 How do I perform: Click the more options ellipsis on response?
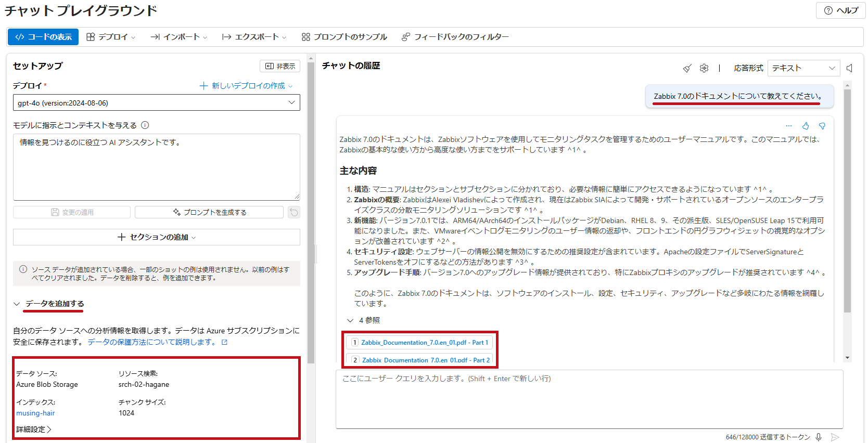(x=789, y=126)
